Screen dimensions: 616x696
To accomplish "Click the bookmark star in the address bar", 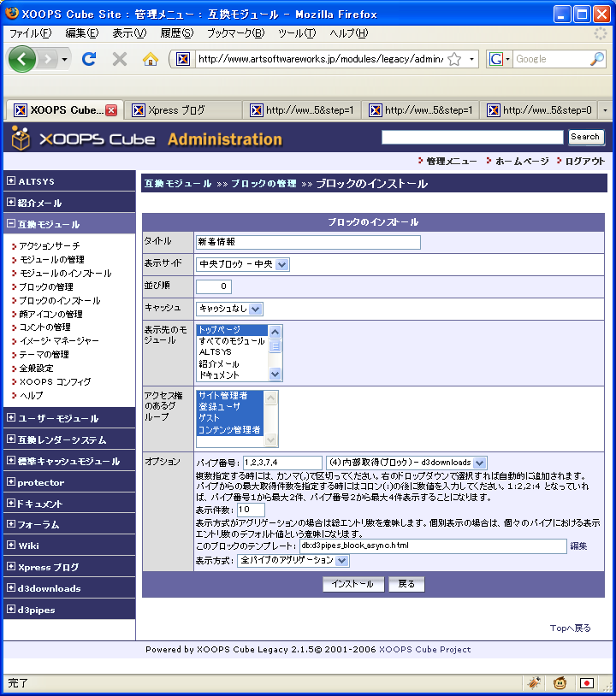I will [454, 59].
